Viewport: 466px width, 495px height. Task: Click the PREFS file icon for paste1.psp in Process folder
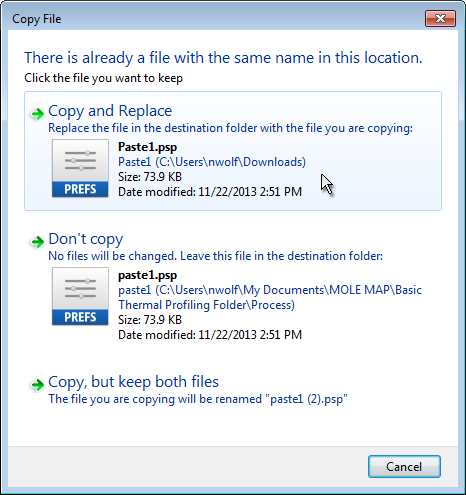[x=80, y=296]
